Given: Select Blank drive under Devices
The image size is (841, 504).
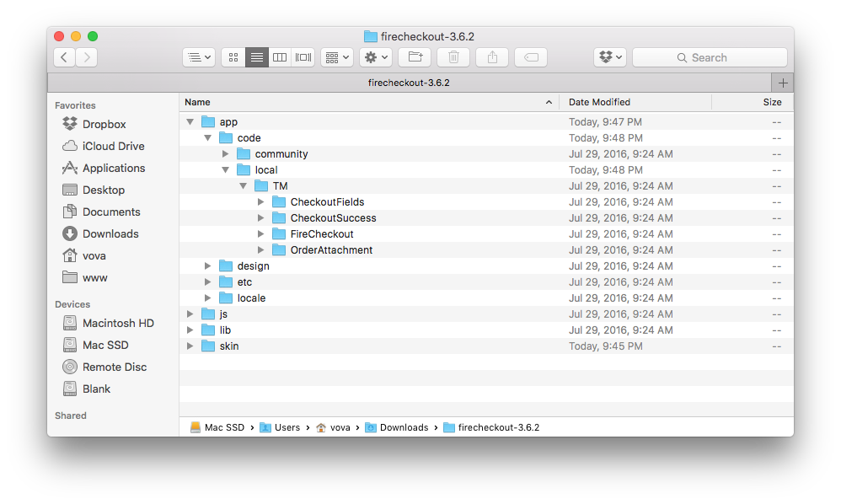Looking at the screenshot, I should click(x=86, y=389).
